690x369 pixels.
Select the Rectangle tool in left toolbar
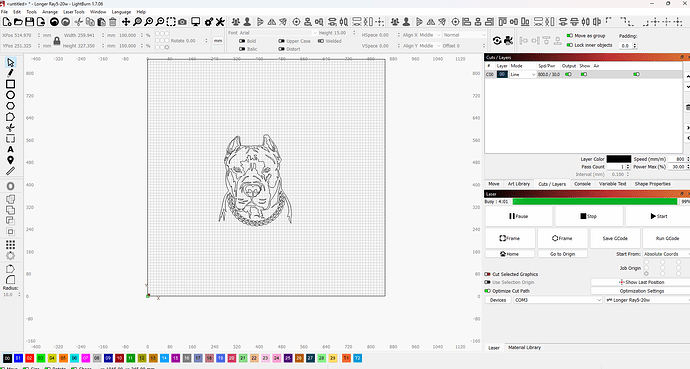(x=11, y=84)
